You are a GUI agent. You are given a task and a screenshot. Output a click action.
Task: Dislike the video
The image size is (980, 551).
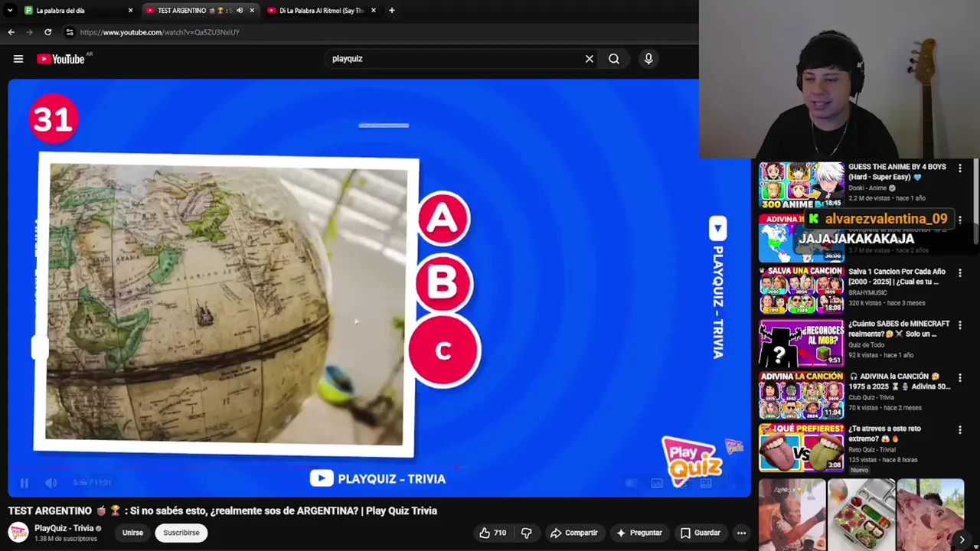(x=527, y=533)
